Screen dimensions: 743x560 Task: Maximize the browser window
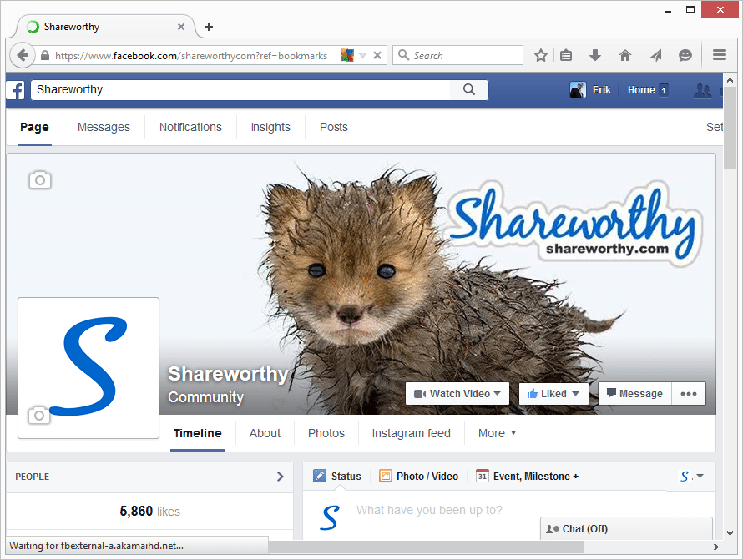pyautogui.click(x=690, y=9)
